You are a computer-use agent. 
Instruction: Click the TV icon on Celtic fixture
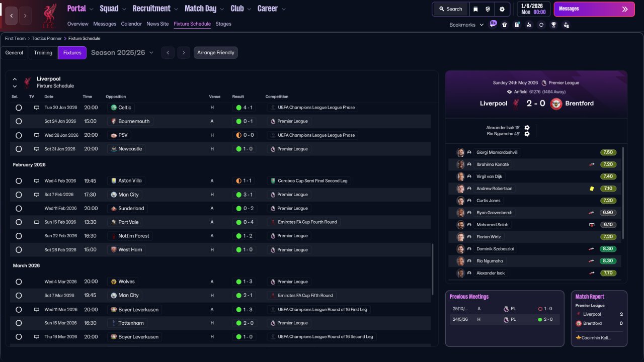click(x=37, y=108)
